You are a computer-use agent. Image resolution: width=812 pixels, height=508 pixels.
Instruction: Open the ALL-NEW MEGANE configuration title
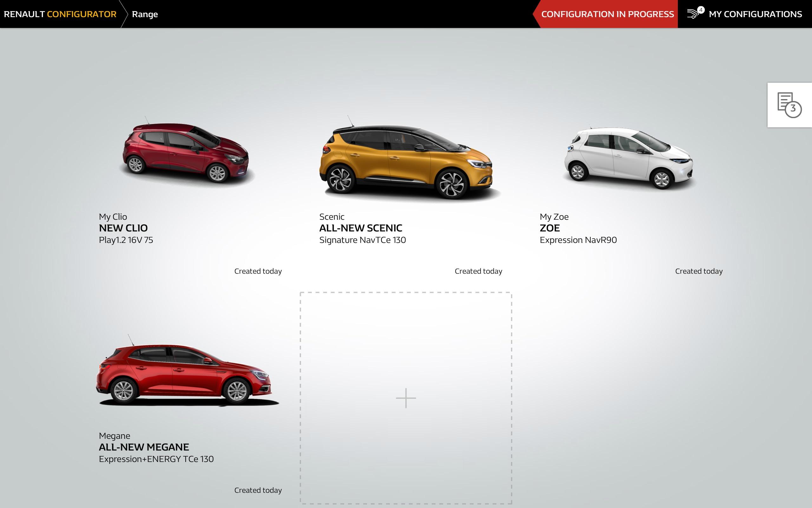pyautogui.click(x=144, y=447)
